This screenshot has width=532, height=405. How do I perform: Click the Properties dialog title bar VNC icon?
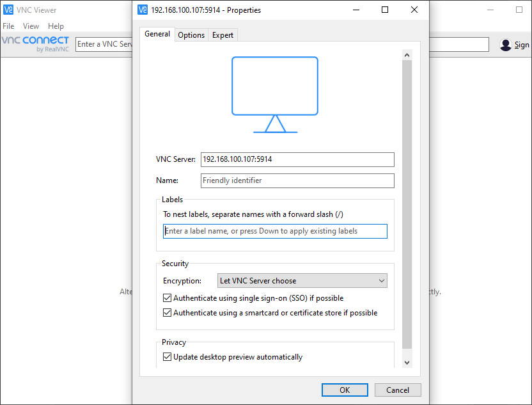(x=143, y=10)
